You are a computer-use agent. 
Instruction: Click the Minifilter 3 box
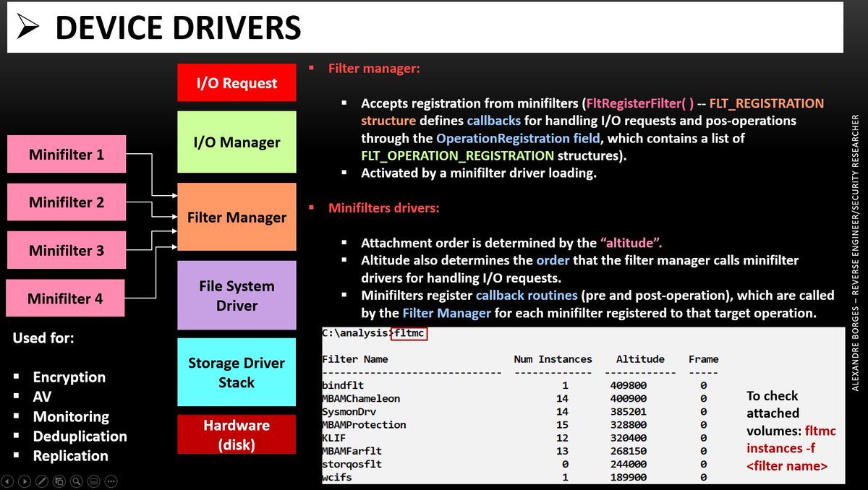click(66, 250)
